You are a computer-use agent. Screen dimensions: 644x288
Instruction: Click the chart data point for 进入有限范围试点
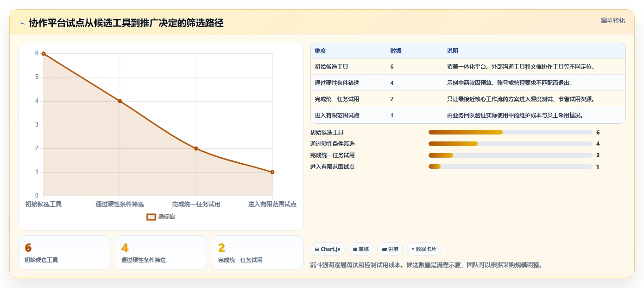pyautogui.click(x=272, y=172)
